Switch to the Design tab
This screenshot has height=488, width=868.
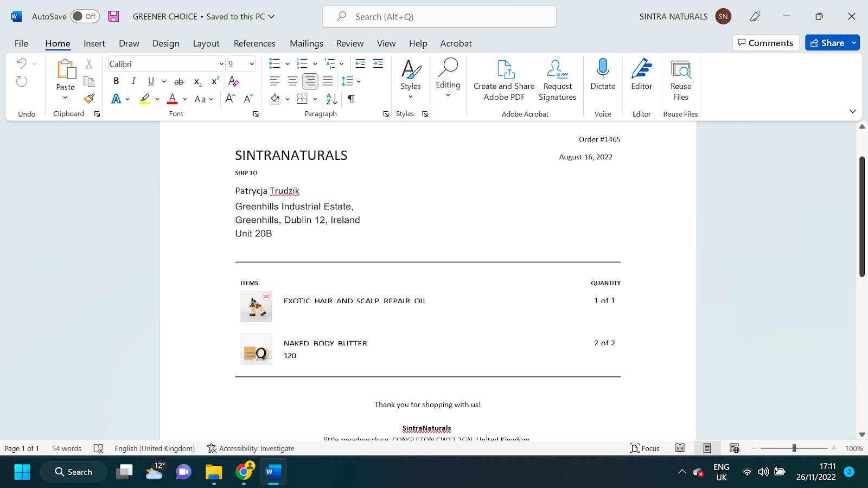point(166,43)
